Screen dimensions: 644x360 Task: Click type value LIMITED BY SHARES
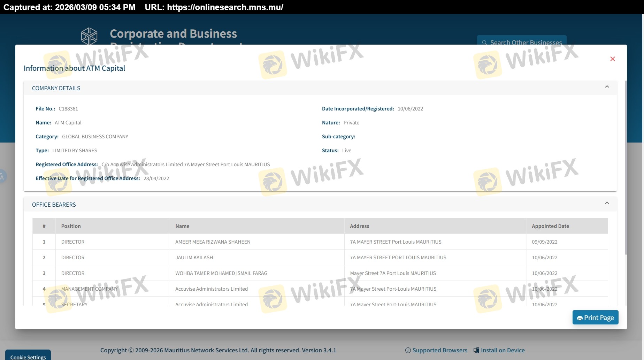pos(75,151)
